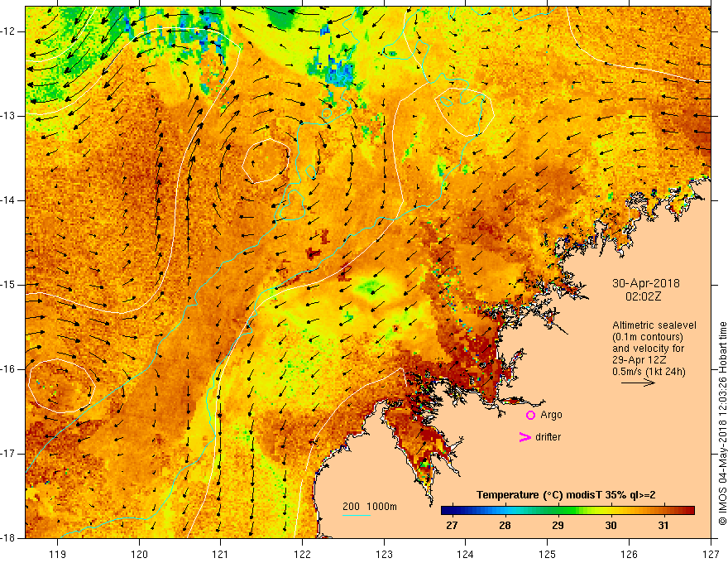Click the colorbar value 31
The height and width of the screenshot is (563, 728).
pyautogui.click(x=663, y=526)
